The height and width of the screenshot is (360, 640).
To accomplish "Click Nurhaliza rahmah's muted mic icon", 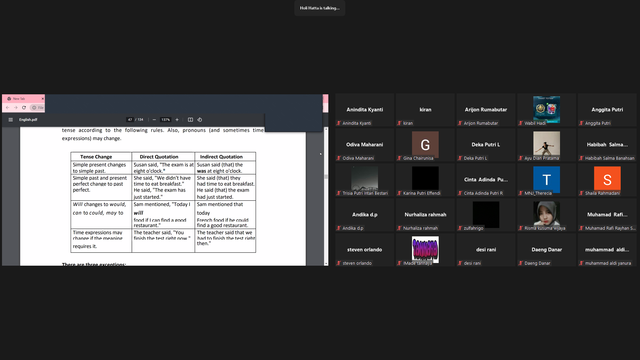I will [x=400, y=228].
